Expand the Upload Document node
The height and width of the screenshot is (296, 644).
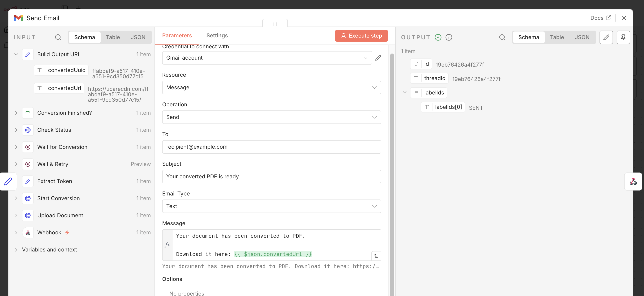pyautogui.click(x=16, y=215)
